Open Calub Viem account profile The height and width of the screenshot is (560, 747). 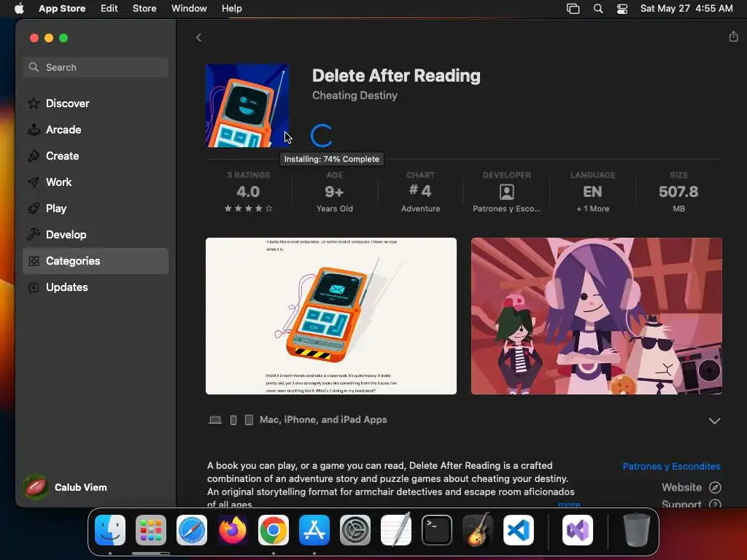pos(66,487)
